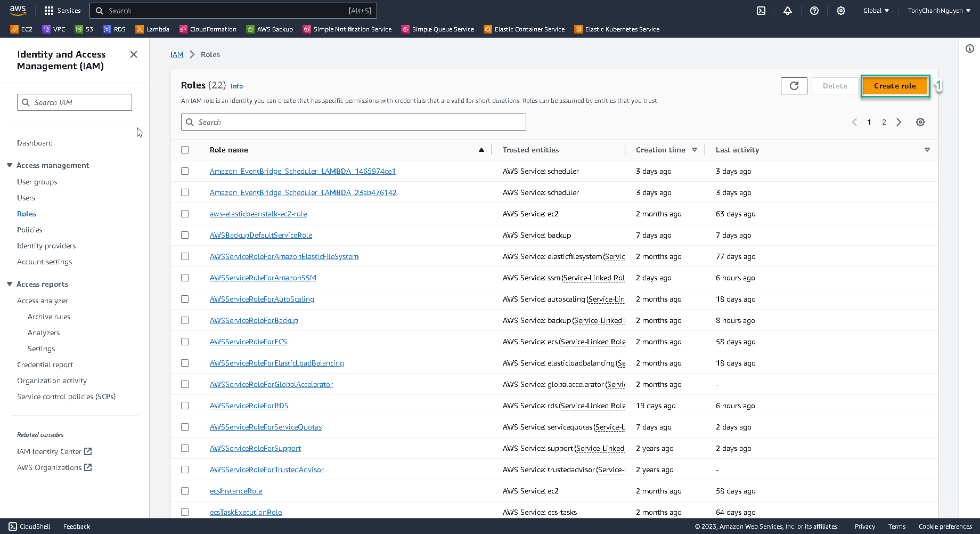Check the AWSServiceRoleForECS checkbox
Screen dimensions: 980x534
[x=185, y=342]
